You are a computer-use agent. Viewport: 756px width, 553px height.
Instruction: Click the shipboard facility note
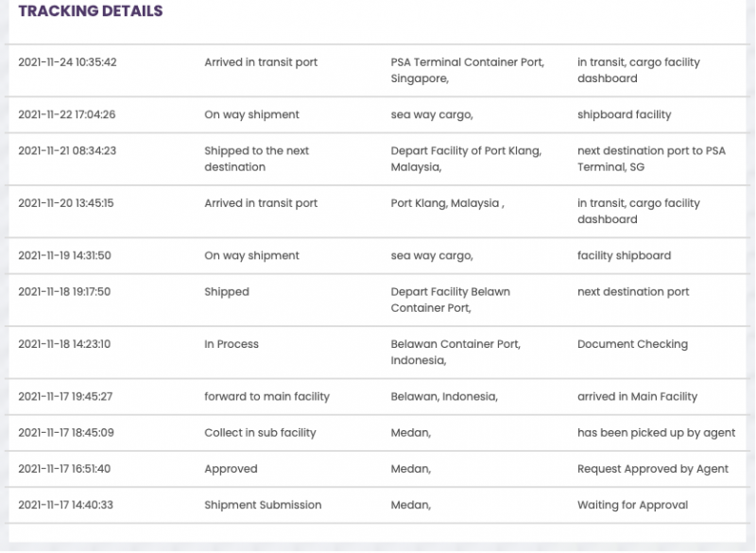pyautogui.click(x=624, y=114)
